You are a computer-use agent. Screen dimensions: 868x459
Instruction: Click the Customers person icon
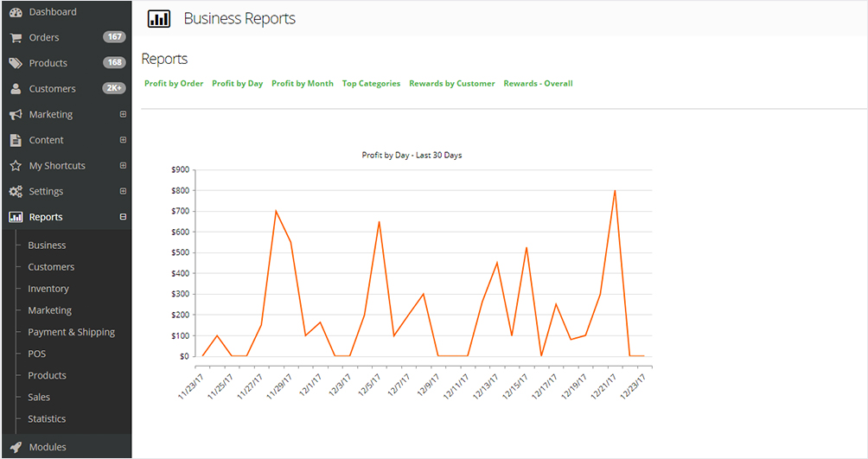(15, 89)
